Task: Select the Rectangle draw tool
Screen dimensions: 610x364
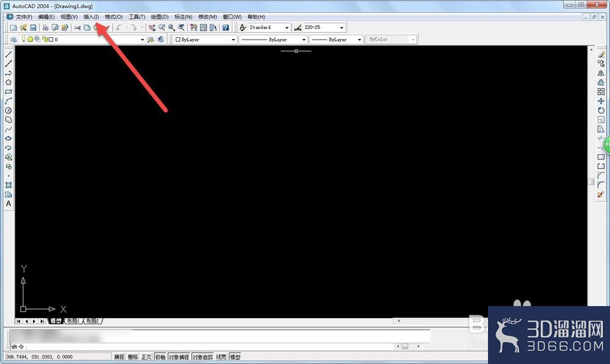Action: coord(8,92)
